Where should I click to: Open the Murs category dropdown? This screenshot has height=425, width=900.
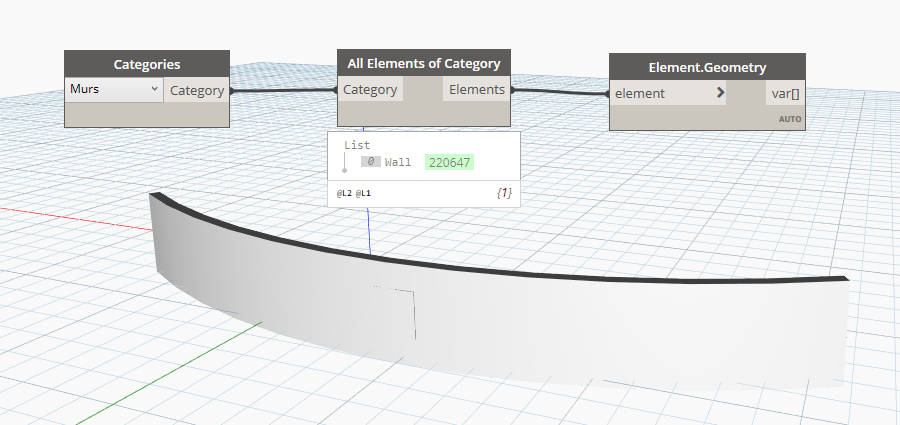click(x=114, y=90)
